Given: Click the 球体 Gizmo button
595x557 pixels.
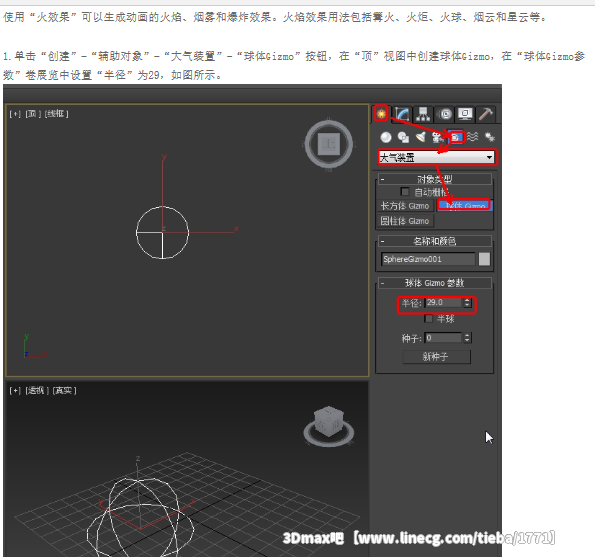Looking at the screenshot, I should coord(464,206).
